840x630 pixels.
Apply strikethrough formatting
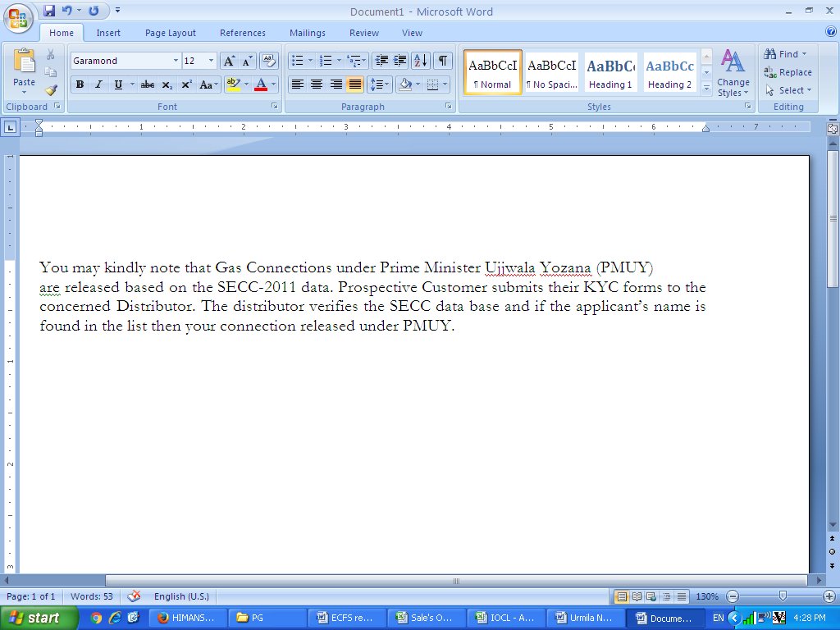click(x=148, y=84)
